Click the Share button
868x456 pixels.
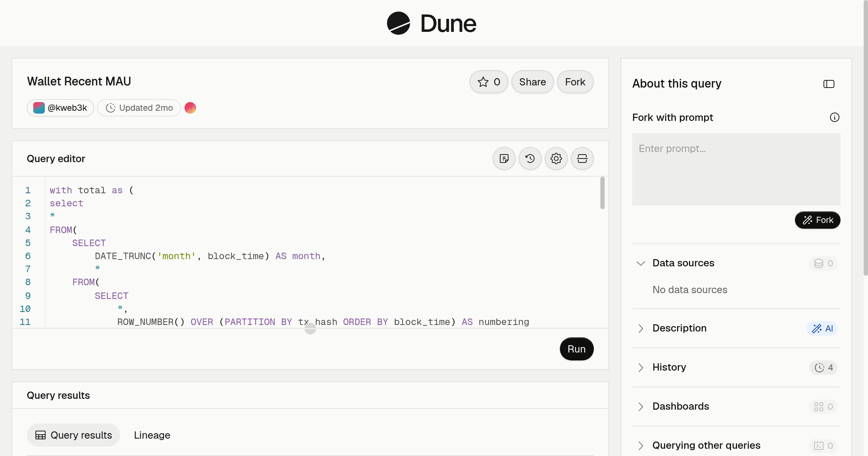click(x=532, y=82)
